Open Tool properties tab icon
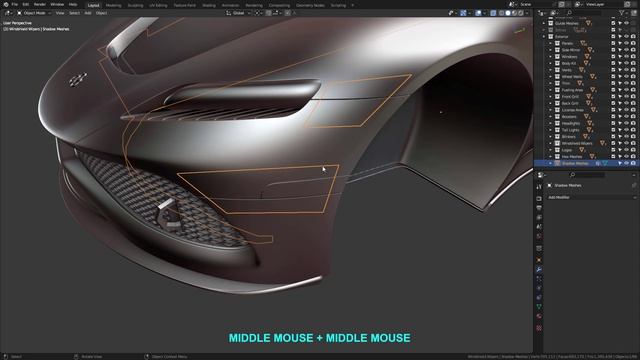 (x=539, y=187)
